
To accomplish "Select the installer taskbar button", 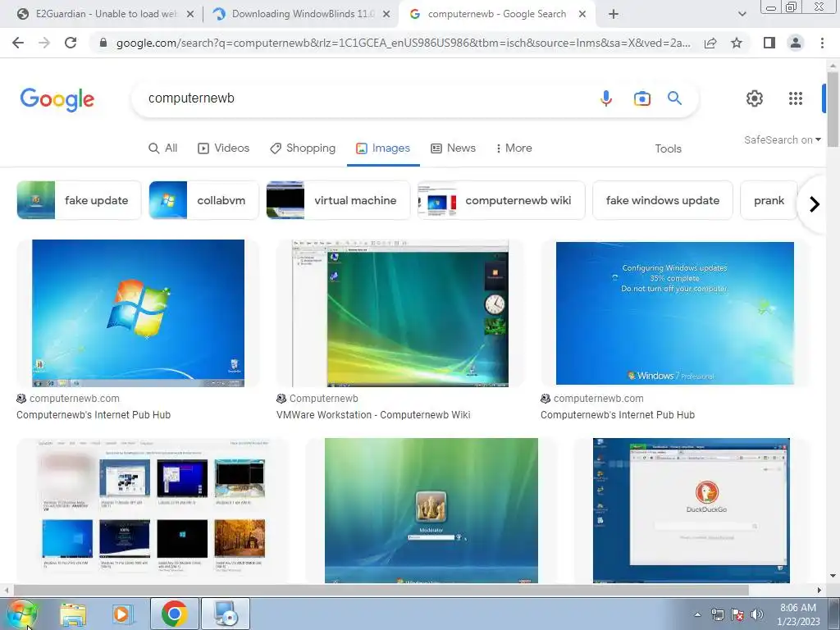I will (x=226, y=614).
